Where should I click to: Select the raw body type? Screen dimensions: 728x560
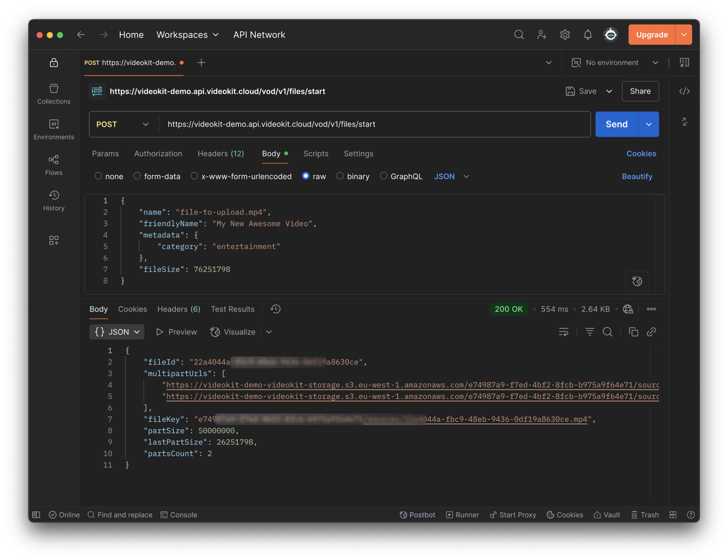point(306,176)
